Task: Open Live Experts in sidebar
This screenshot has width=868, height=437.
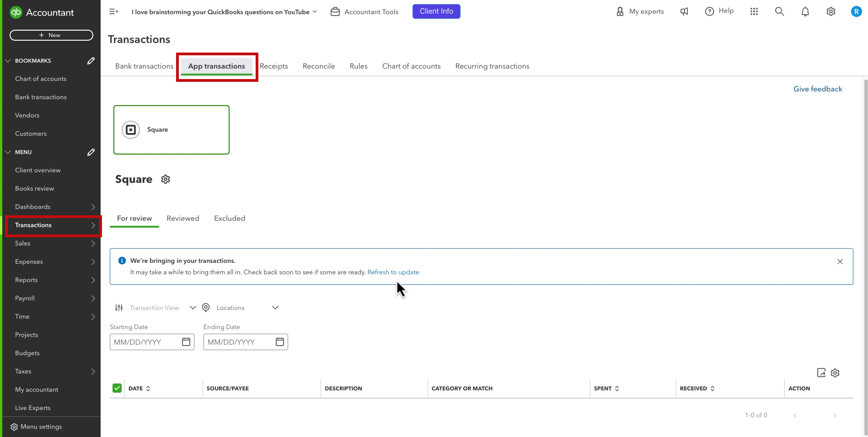Action: pyautogui.click(x=32, y=408)
